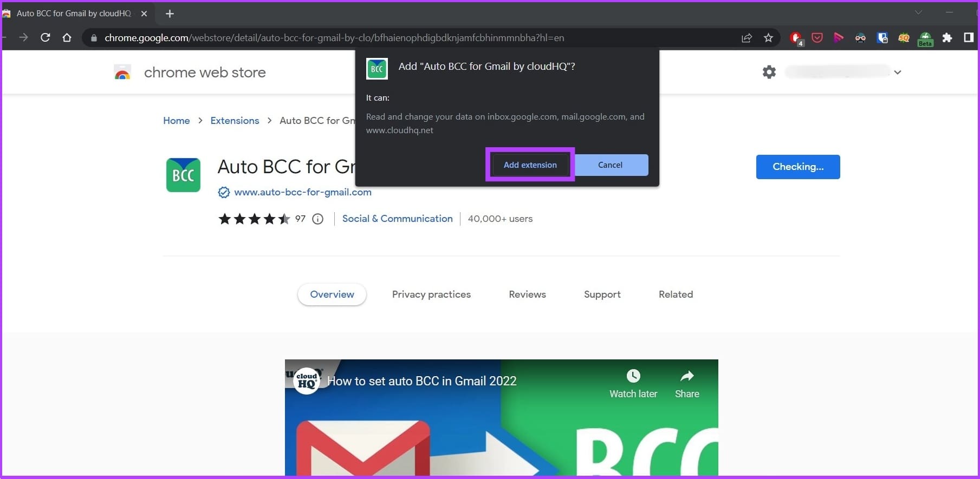This screenshot has height=479, width=980.
Task: Click the chrome web store title text
Action: point(205,73)
